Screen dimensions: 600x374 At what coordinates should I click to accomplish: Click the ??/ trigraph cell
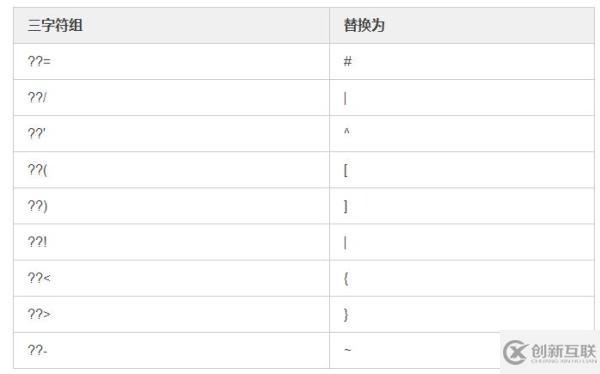171,98
